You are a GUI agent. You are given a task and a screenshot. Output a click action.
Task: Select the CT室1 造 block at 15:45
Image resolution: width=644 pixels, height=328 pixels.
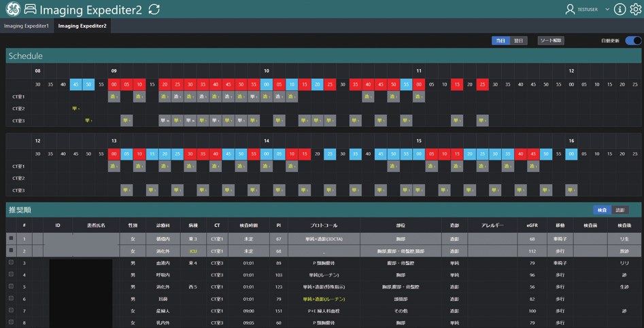pyautogui.click(x=533, y=166)
